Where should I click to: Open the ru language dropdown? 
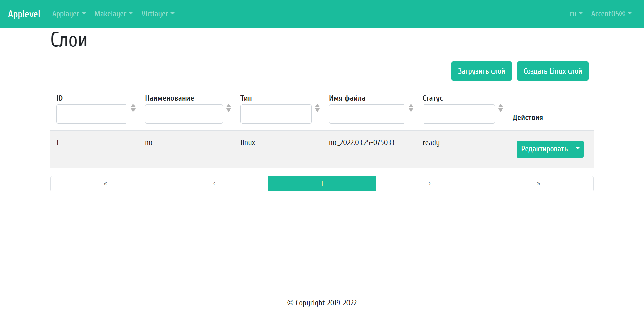click(576, 14)
